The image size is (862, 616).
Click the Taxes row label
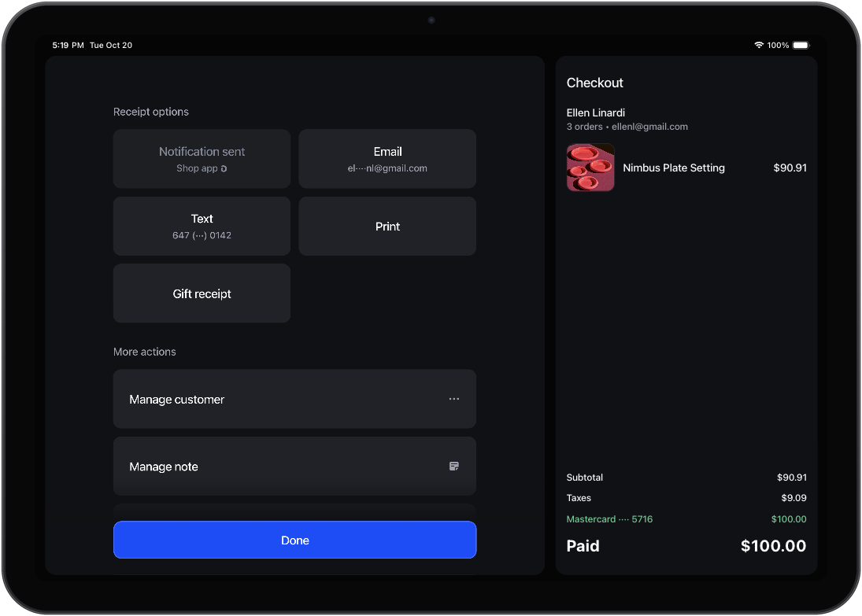pyautogui.click(x=579, y=498)
